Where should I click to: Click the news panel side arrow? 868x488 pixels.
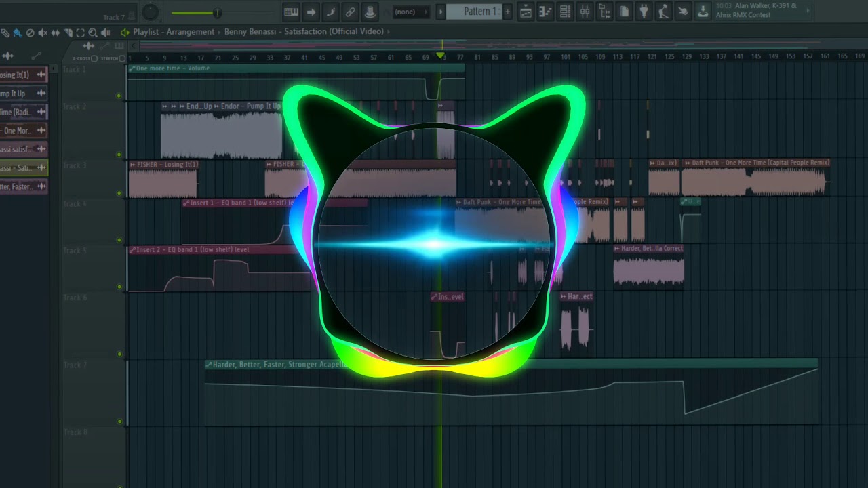point(808,11)
